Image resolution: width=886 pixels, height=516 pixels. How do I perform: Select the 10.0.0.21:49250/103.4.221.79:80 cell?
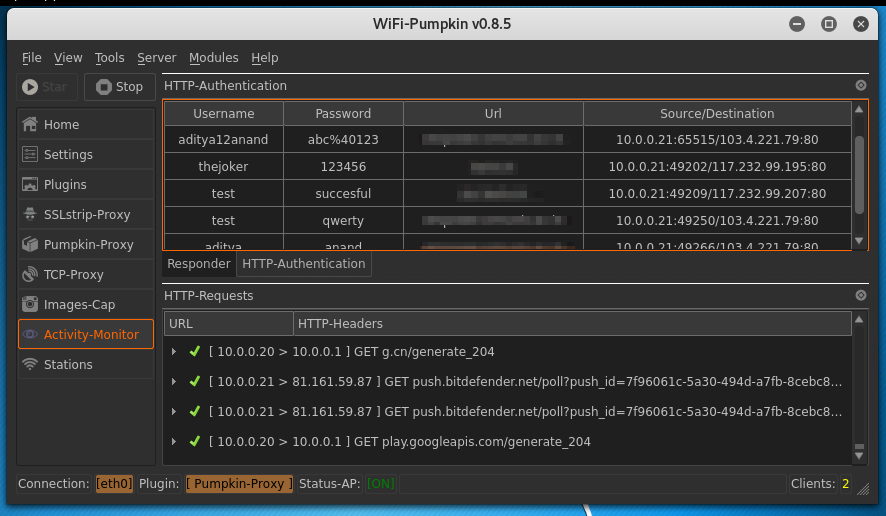click(x=717, y=220)
